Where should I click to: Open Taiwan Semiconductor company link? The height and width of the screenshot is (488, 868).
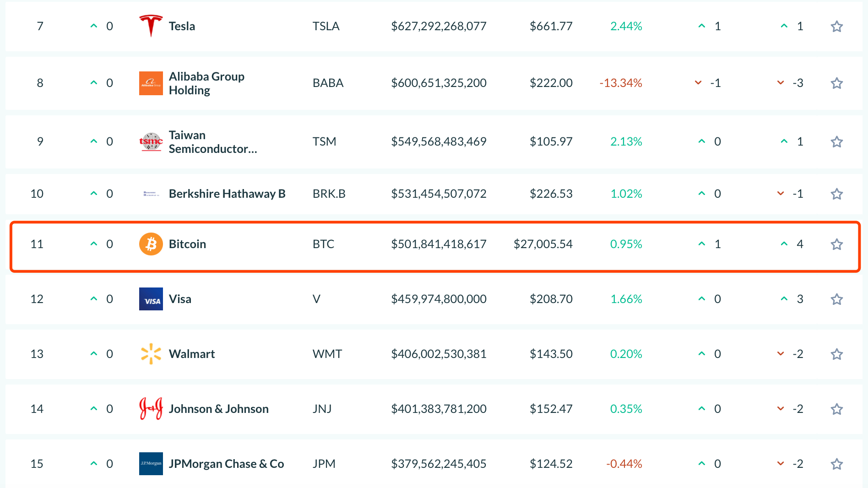(x=213, y=141)
